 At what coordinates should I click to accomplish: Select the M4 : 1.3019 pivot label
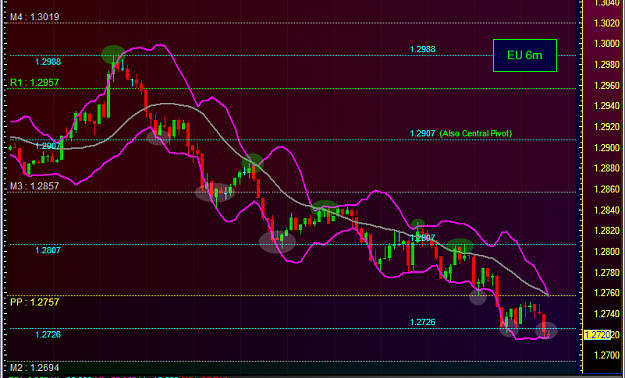click(x=35, y=17)
